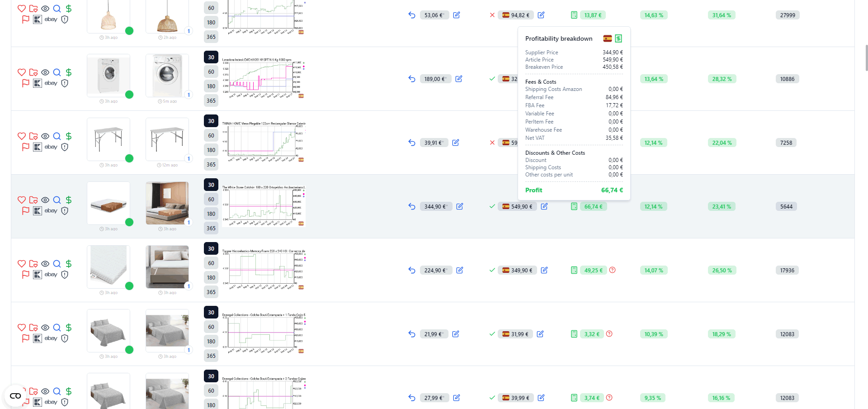Open the calculator breakdown next to 3,32 € profit
Viewport: 868px width, 409px height.
pyautogui.click(x=574, y=334)
